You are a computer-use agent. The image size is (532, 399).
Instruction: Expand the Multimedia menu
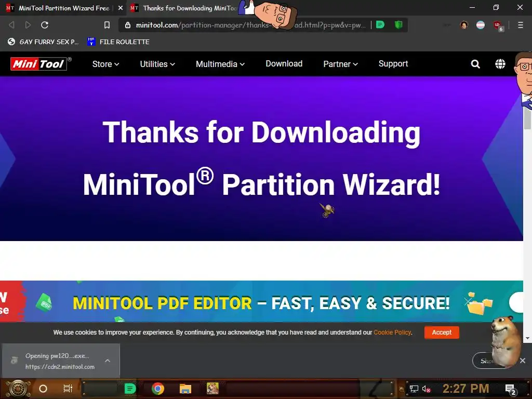[x=220, y=64]
